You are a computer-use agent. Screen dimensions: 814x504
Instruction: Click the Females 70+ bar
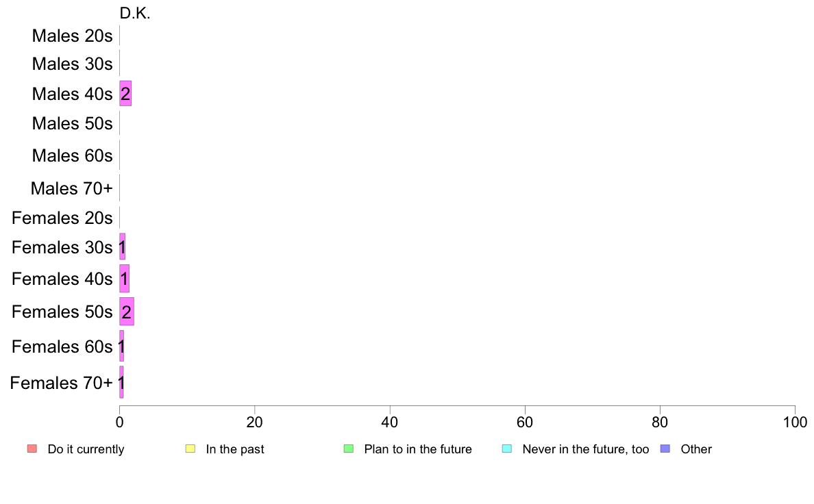pyautogui.click(x=121, y=382)
